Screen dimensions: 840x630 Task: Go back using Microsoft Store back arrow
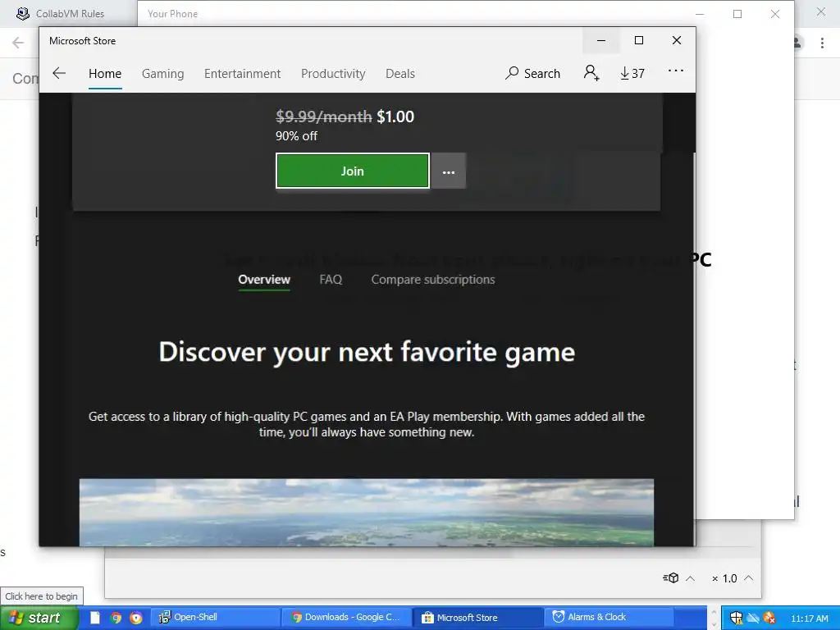click(59, 73)
